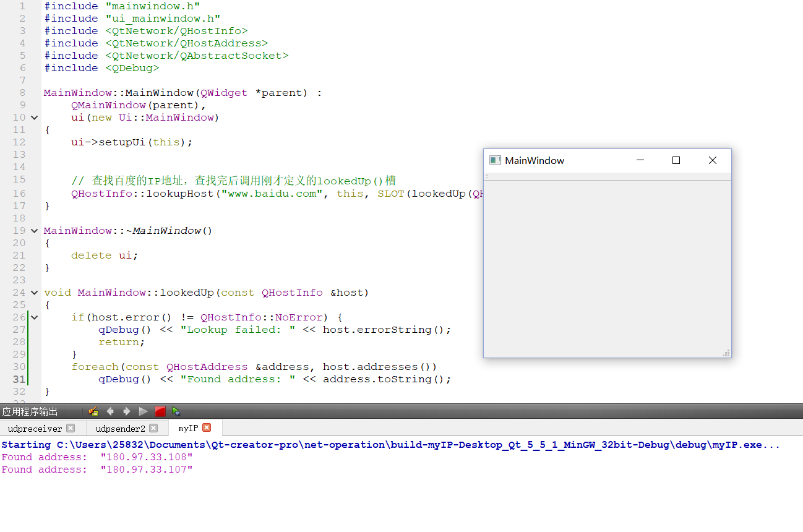Click line number 8 in the gutter
This screenshot has width=803, height=532.
22,93
